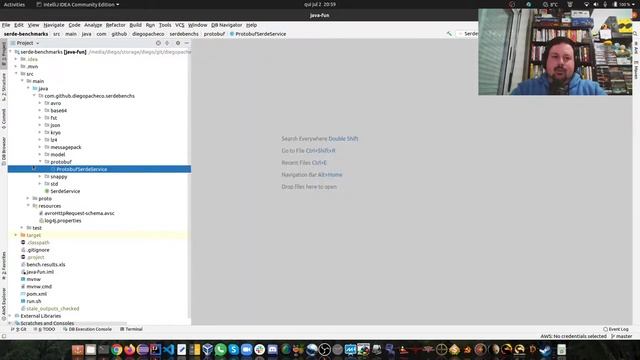
Task: Select log4j.properties in resources
Action: pos(62,220)
